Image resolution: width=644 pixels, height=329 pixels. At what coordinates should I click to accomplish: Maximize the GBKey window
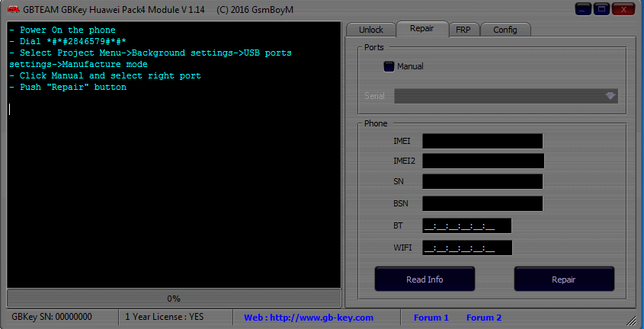pos(601,9)
